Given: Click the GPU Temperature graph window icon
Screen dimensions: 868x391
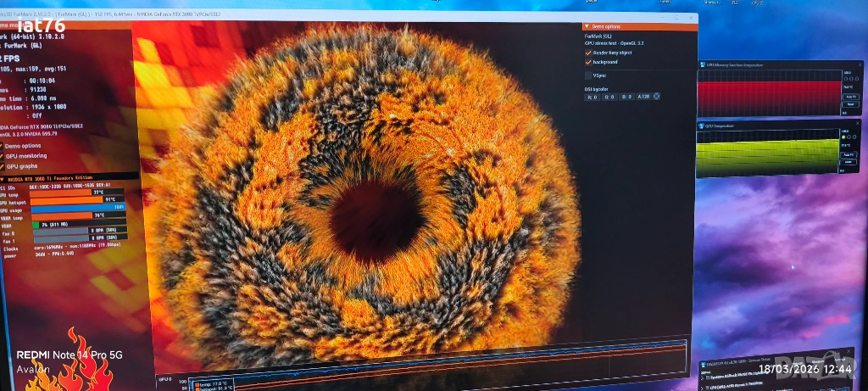Looking at the screenshot, I should tap(702, 126).
